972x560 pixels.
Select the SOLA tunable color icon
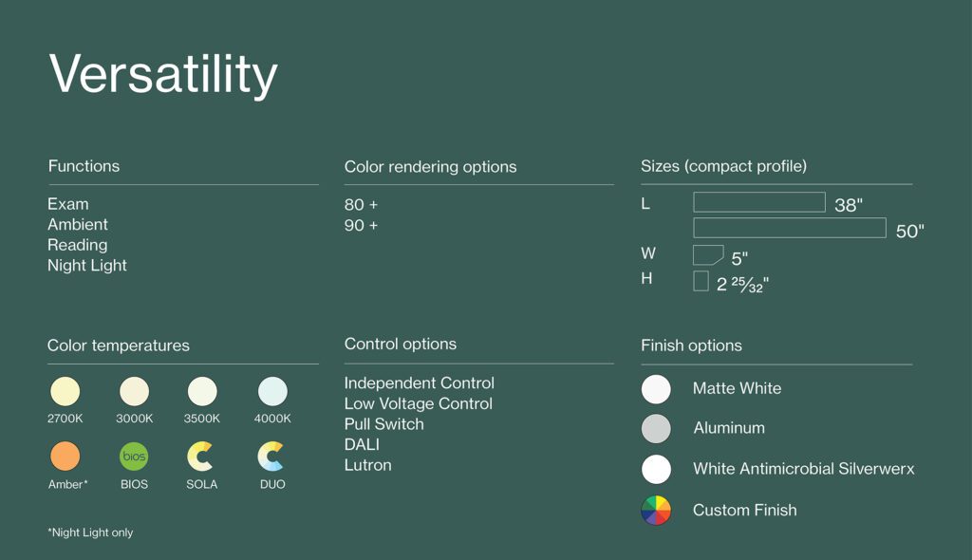point(201,457)
